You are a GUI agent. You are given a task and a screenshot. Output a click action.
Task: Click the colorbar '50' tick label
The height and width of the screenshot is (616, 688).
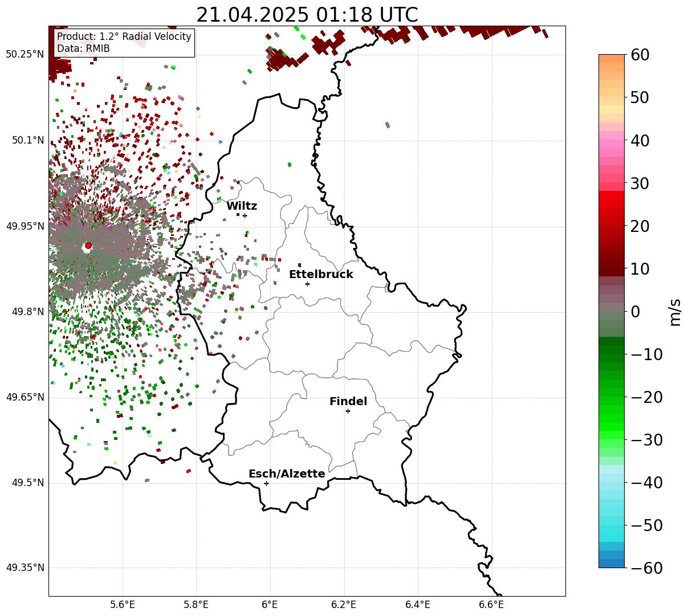pyautogui.click(x=639, y=97)
